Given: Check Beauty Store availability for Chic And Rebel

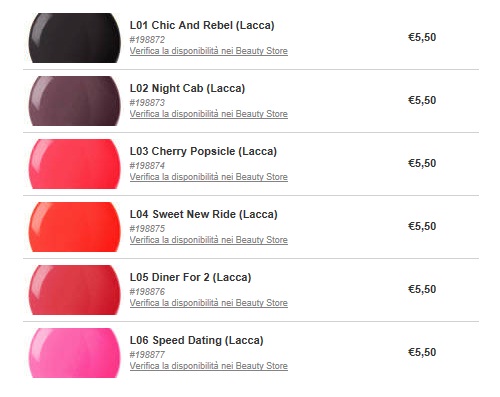Looking at the screenshot, I should coord(209,51).
